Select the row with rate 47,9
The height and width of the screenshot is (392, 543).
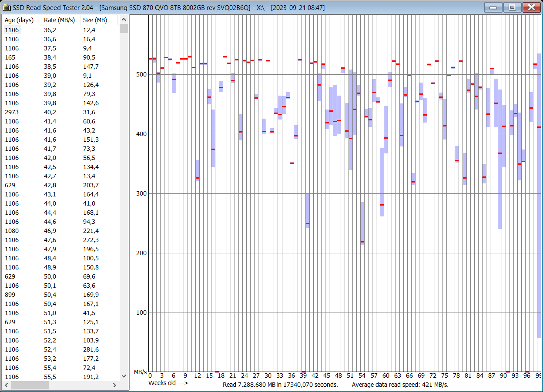61,249
